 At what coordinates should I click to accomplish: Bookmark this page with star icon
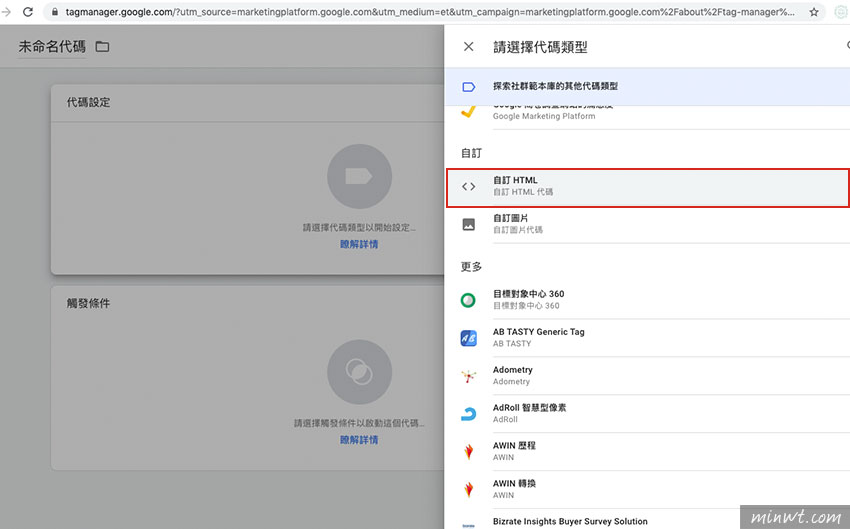[x=814, y=12]
